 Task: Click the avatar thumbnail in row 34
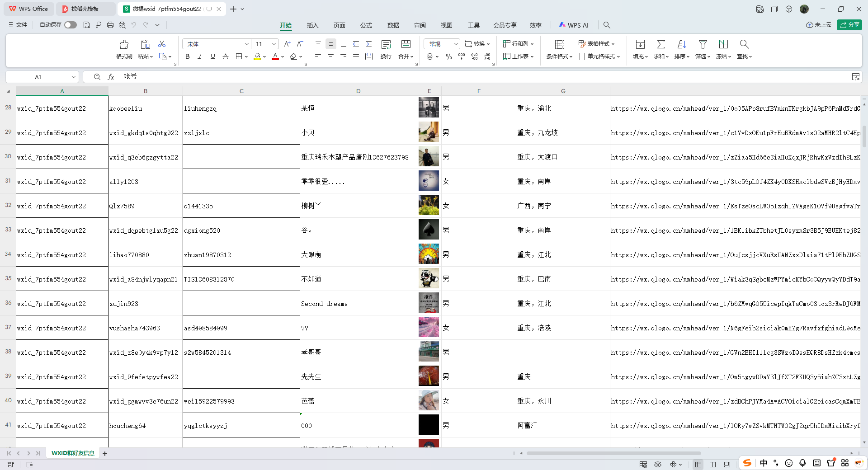429,254
